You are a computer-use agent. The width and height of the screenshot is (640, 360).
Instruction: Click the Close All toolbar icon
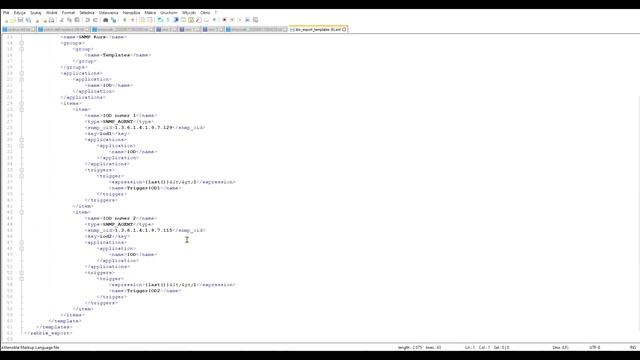coord(45,20)
